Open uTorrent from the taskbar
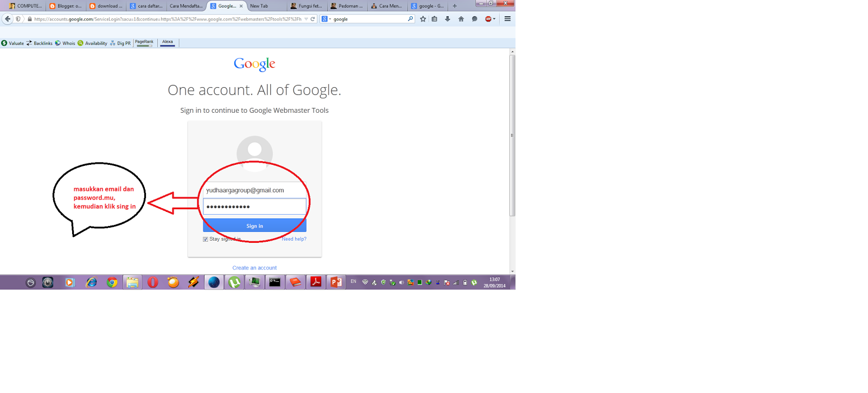The width and height of the screenshot is (868, 393). (234, 282)
